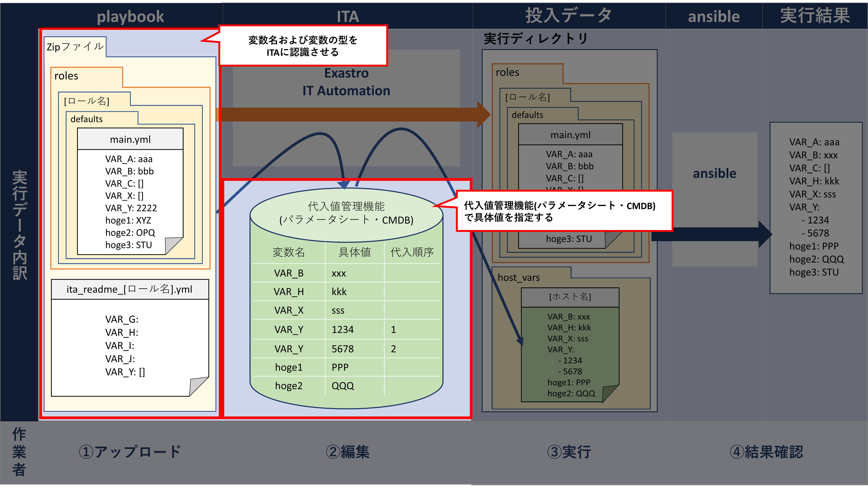Click the '変数名' table header
Viewport: 868px width, 488px height.
tap(288, 252)
